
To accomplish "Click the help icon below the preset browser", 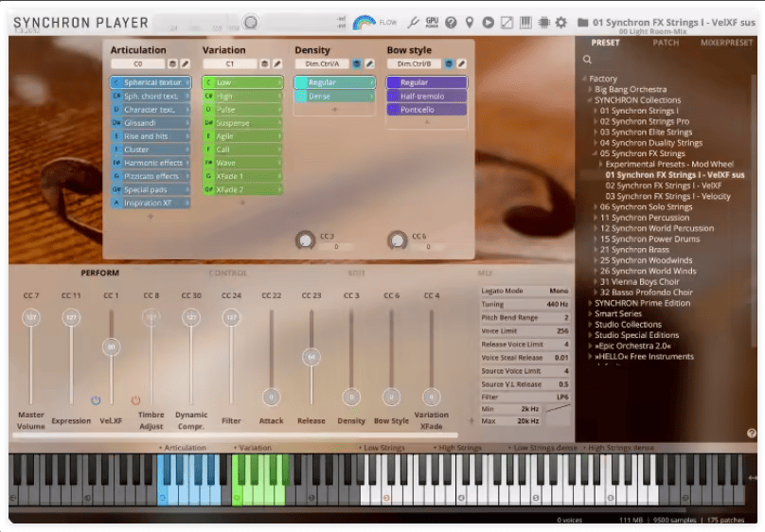I will tap(752, 433).
